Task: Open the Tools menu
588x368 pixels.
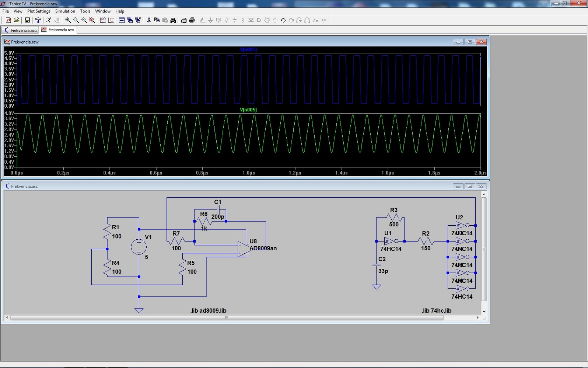Action: pyautogui.click(x=85, y=11)
